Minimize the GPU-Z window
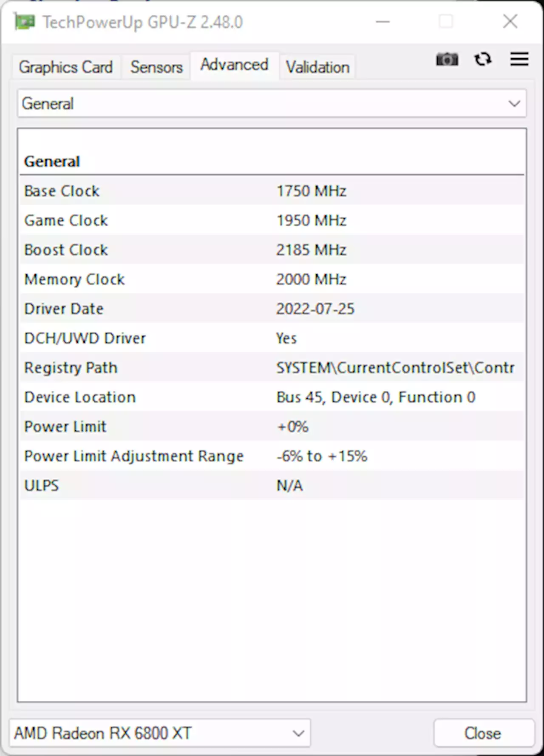Viewport: 544px width, 756px height. [382, 22]
